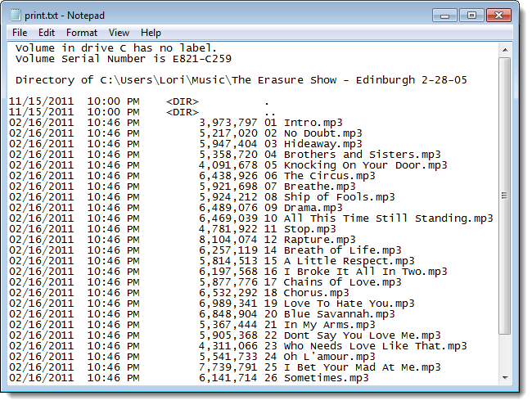Click '02 No Doubt.mp3' in the listing

[x=313, y=133]
